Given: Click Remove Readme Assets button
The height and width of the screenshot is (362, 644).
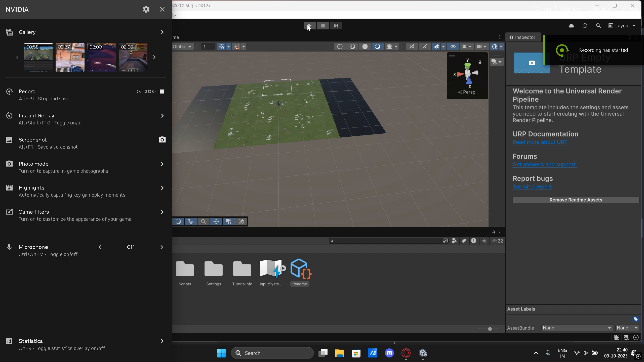Looking at the screenshot, I should [576, 200].
